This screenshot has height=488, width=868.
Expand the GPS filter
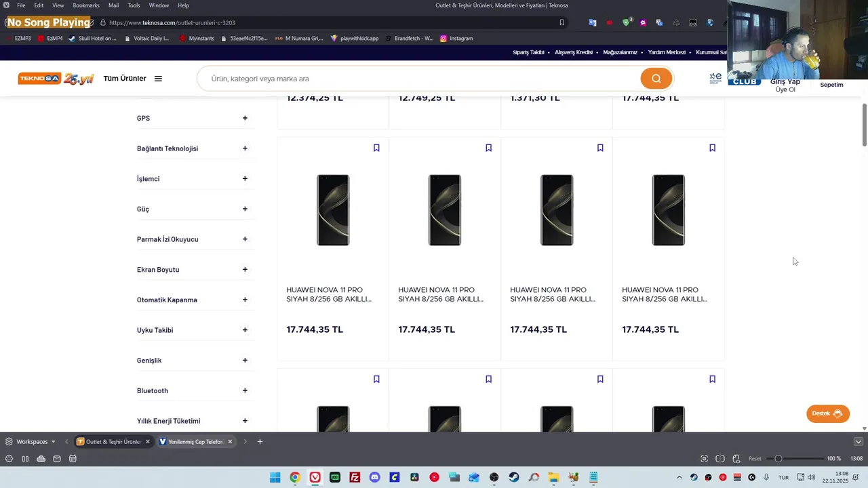point(245,118)
